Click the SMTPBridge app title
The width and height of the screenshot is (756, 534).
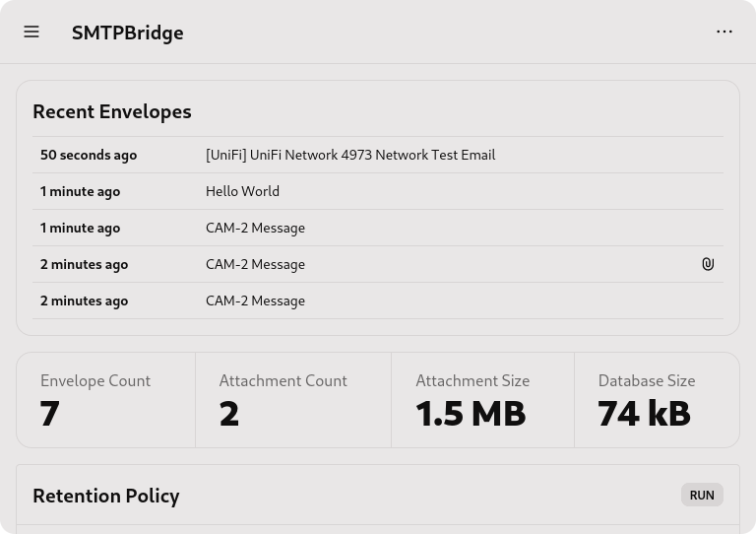tap(127, 33)
